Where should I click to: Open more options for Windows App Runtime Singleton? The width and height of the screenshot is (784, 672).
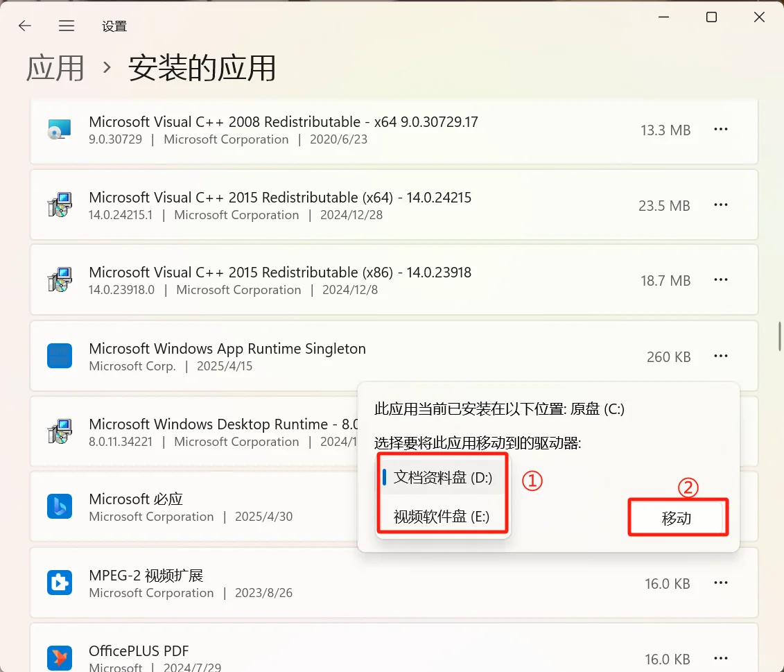point(721,356)
